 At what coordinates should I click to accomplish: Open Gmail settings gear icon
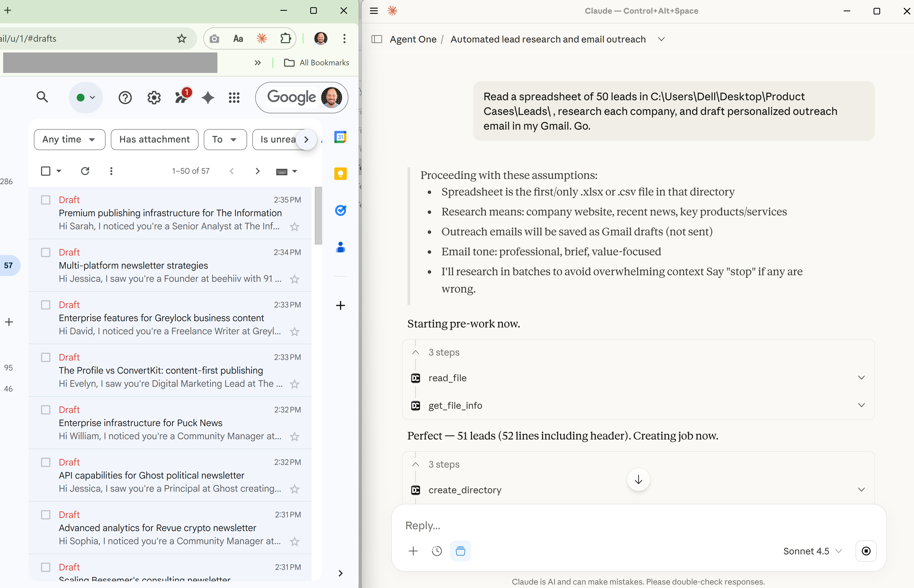tap(154, 98)
